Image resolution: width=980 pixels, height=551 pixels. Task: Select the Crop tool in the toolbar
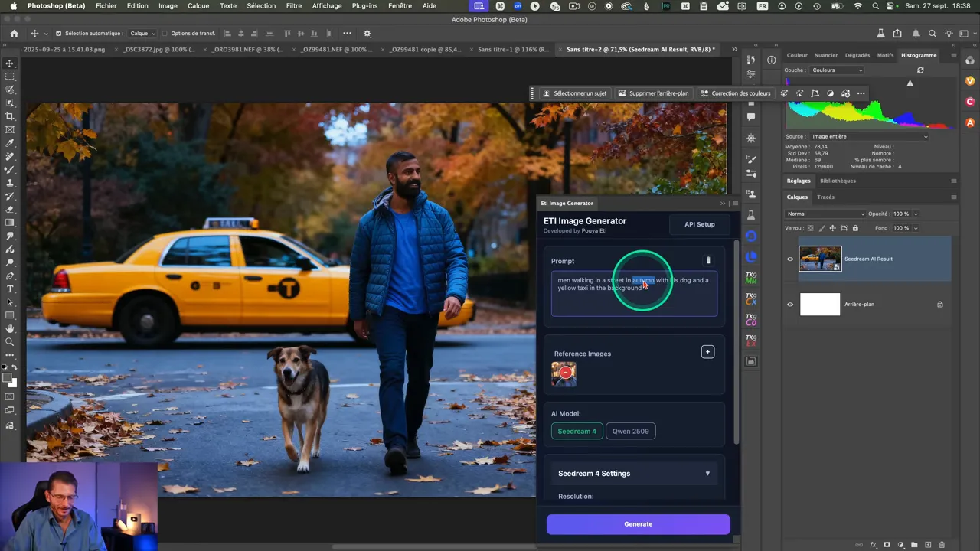pos(10,116)
